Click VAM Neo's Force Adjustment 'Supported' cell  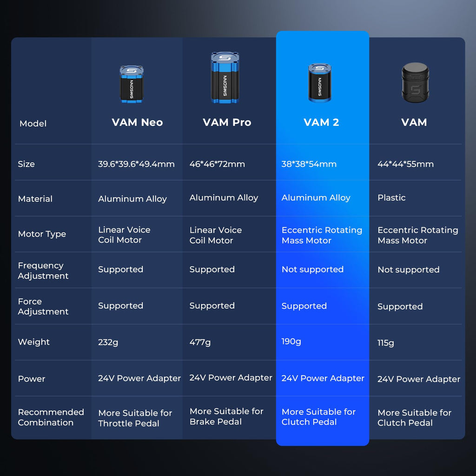[x=120, y=306]
